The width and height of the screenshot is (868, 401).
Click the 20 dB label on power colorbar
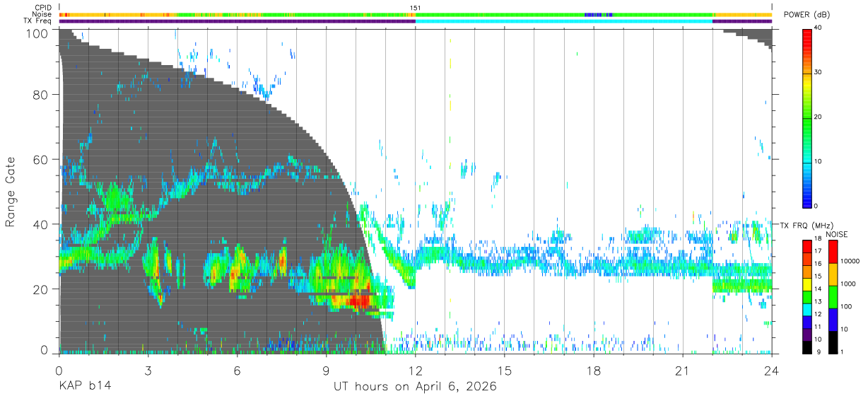point(818,117)
